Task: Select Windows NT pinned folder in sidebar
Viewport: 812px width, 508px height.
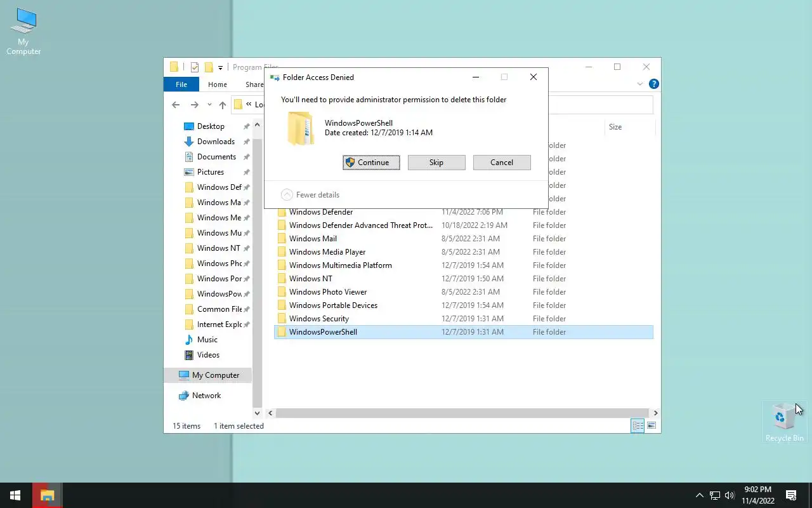Action: tap(216, 248)
